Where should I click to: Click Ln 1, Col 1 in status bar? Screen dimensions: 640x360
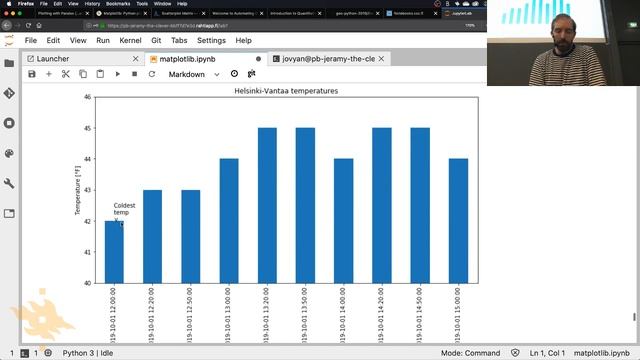coord(547,353)
